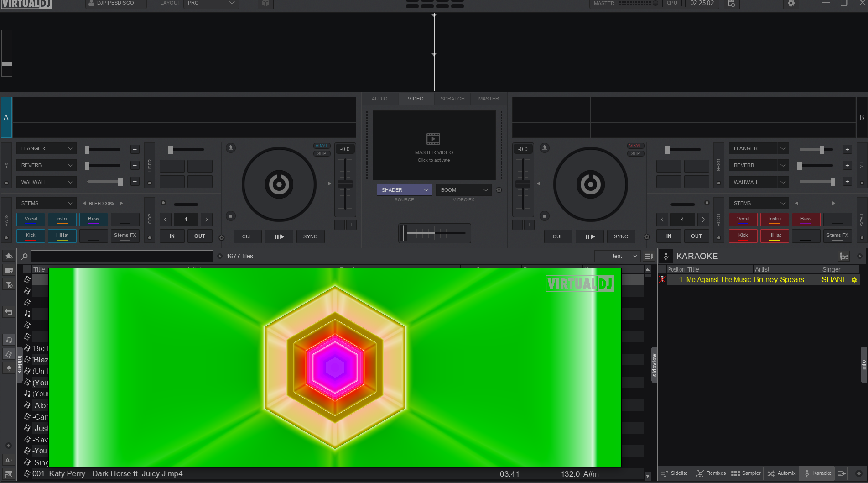This screenshot has height=483, width=868.
Task: Switch to the AUDIO mixer tab
Action: 379,99
